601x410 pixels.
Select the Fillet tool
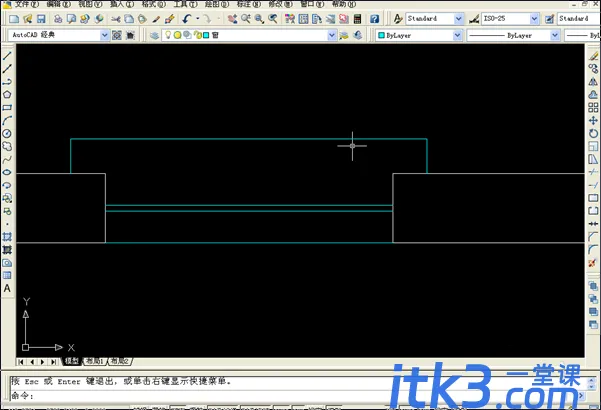click(593, 250)
